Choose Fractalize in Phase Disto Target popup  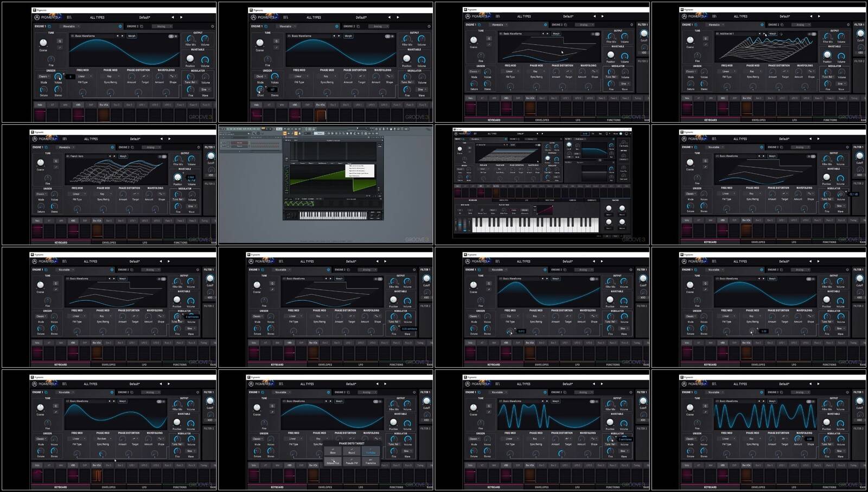click(371, 462)
